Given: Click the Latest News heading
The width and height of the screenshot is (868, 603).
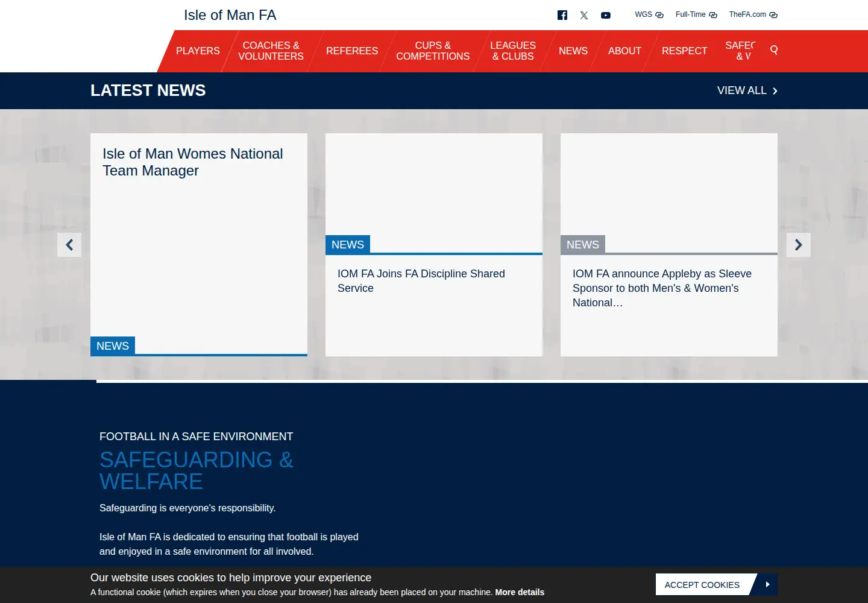Looking at the screenshot, I should (148, 90).
